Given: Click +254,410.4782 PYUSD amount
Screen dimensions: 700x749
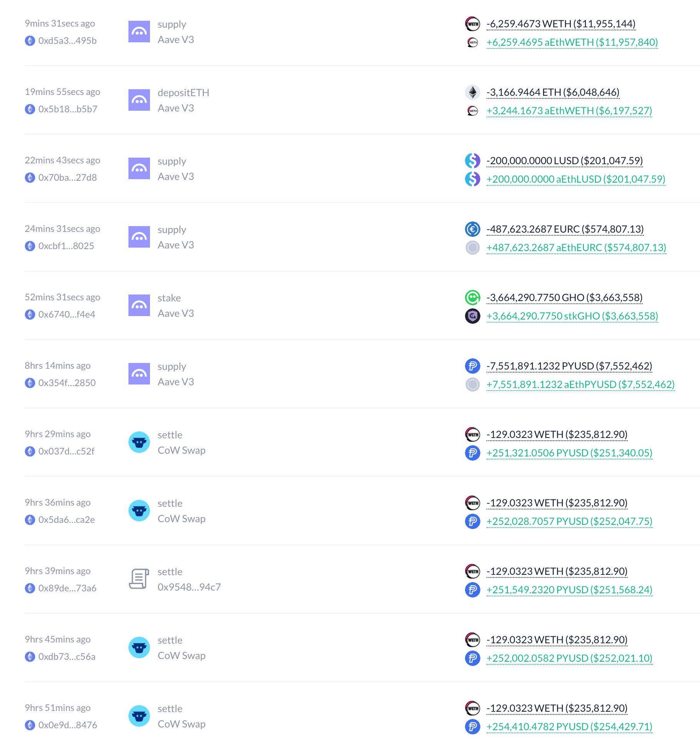Looking at the screenshot, I should click(x=570, y=727).
